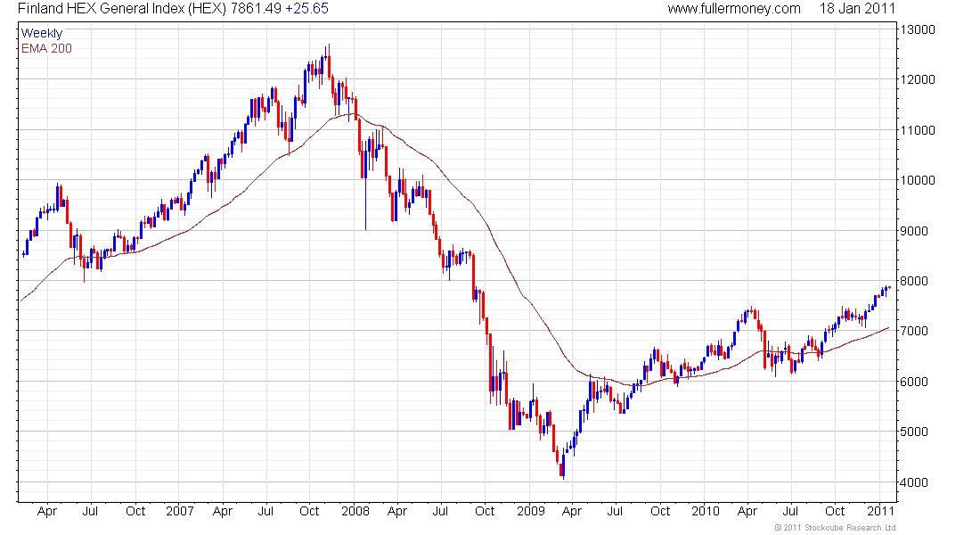Click the 6000 y-axis label
This screenshot has width=980, height=535.
coord(916,382)
